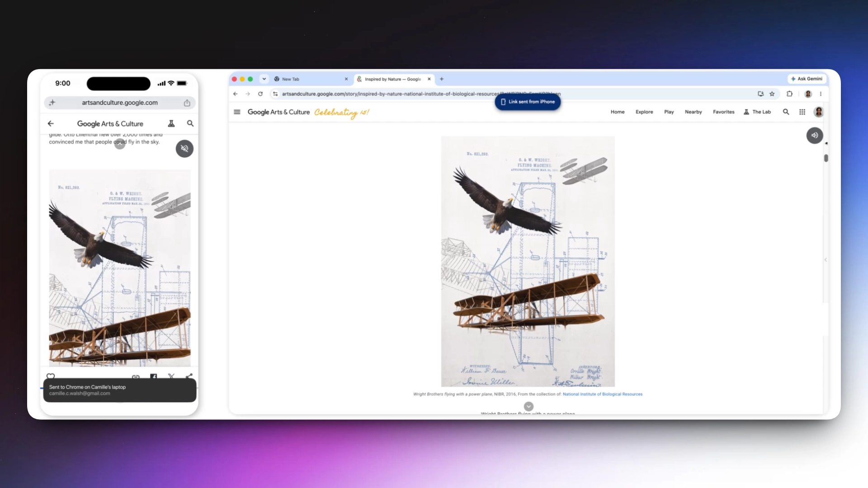
Task: Close the Inspired by Nature tab
Action: click(429, 79)
